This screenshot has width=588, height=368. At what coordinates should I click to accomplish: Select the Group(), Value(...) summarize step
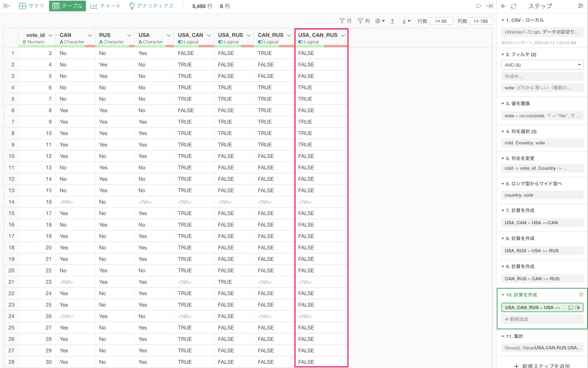click(542, 348)
